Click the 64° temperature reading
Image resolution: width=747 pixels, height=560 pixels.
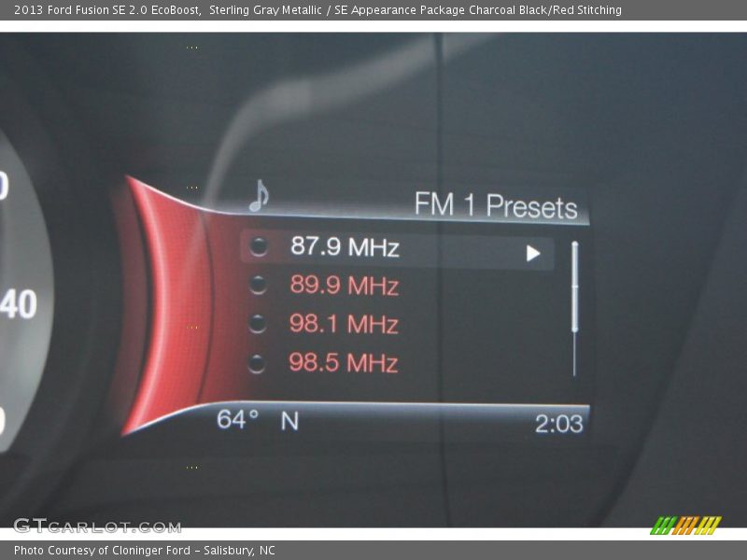[x=238, y=419]
